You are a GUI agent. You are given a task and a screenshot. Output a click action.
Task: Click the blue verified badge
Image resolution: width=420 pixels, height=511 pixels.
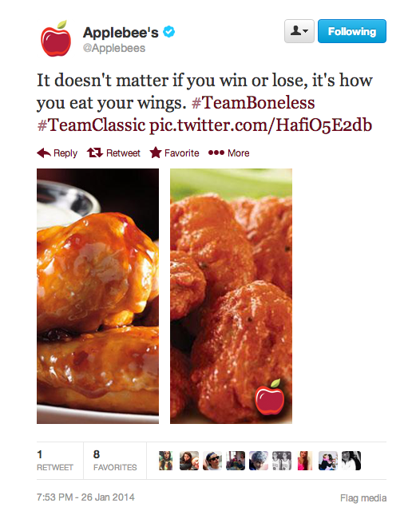pos(168,32)
